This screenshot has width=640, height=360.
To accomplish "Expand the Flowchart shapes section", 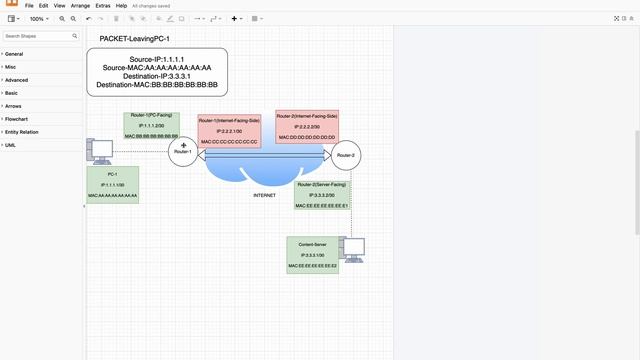I will point(41,119).
